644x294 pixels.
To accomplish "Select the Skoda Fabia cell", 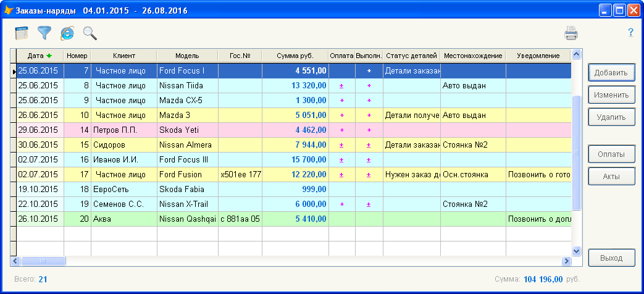I will 187,189.
